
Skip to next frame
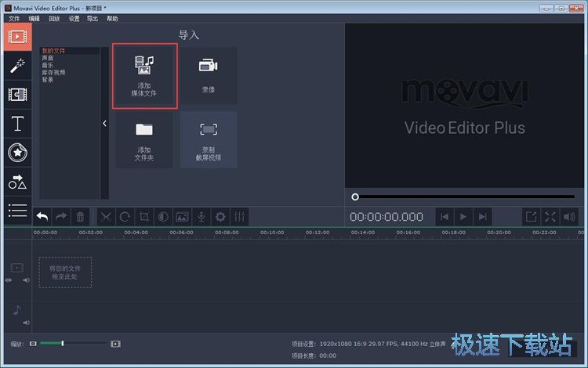[482, 217]
